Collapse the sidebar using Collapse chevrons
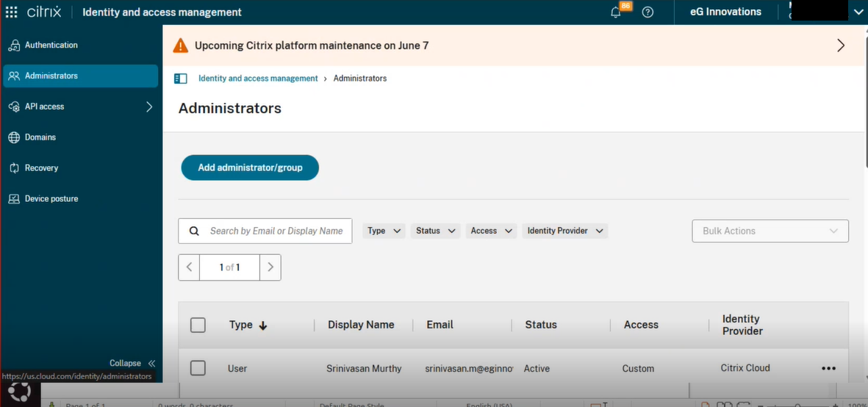 coord(151,363)
